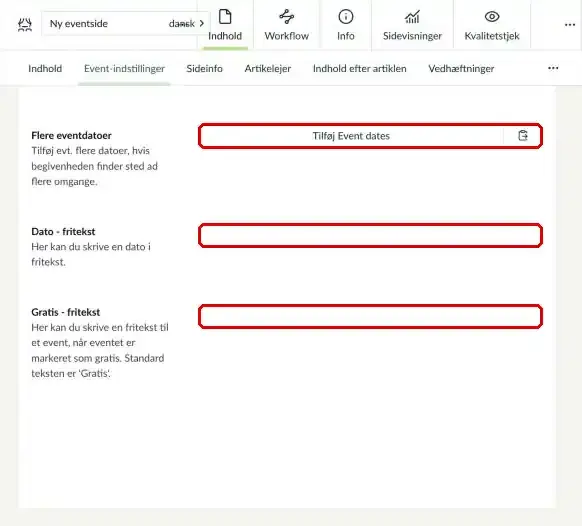This screenshot has height=526, width=582.
Task: Open the Kvalitetstjek app
Action: coord(492,25)
